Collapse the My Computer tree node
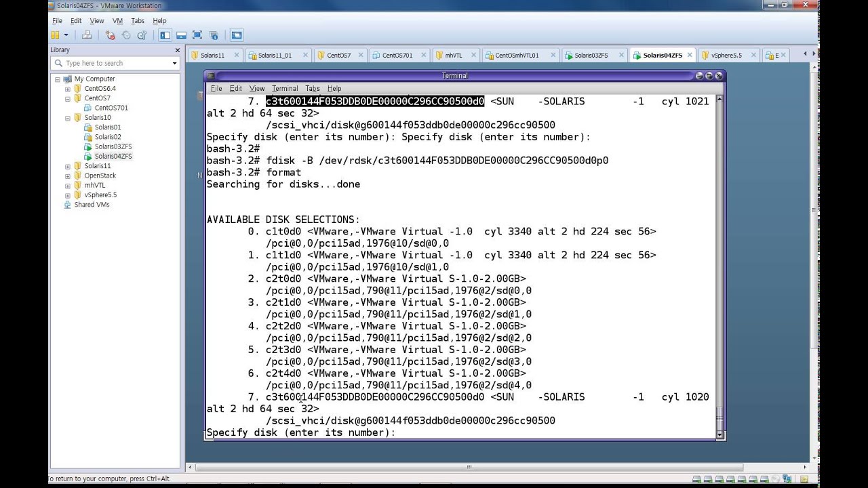 (x=58, y=79)
